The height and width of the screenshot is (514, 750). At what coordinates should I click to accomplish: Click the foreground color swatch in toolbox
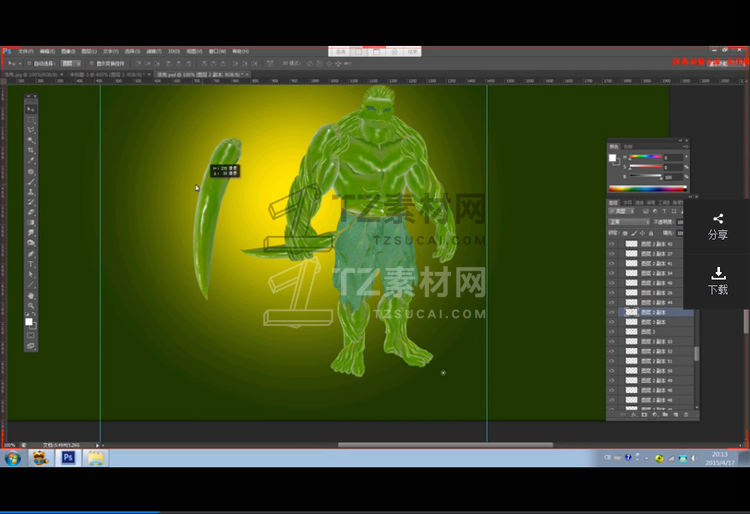(29, 321)
